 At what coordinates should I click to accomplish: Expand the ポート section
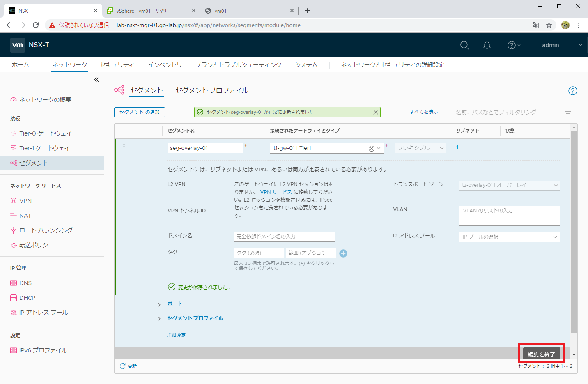pos(159,304)
